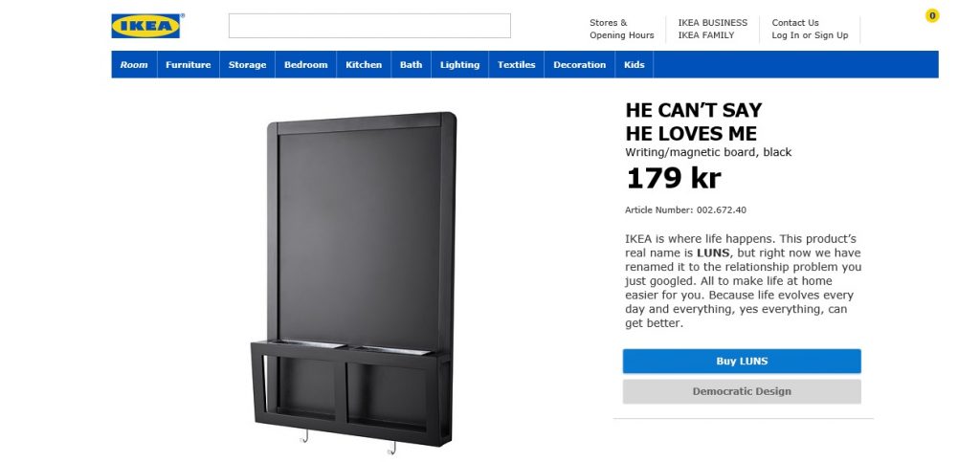
Task: Click the IKEA logo
Action: coord(146,26)
